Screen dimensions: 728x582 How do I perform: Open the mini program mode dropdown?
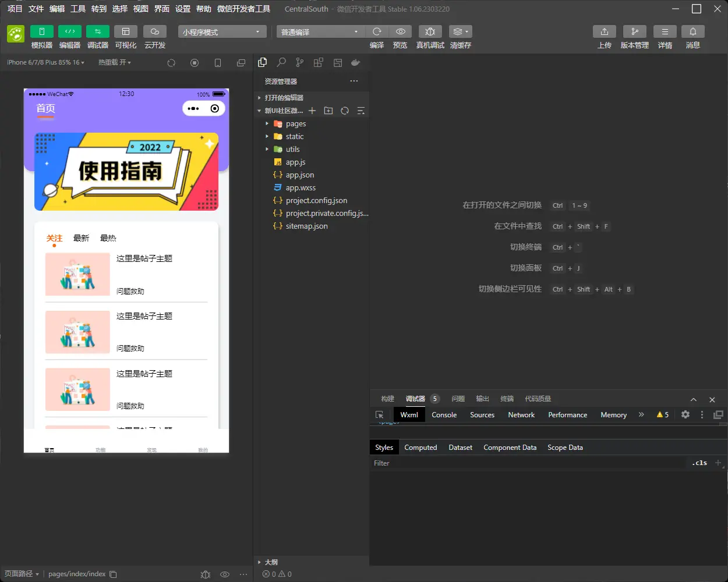tap(222, 32)
